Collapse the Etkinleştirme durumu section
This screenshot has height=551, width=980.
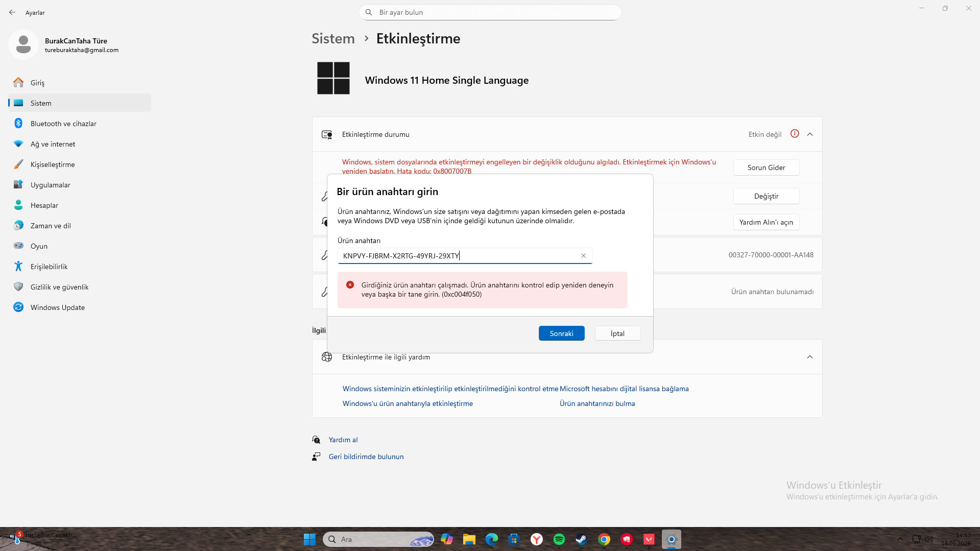(810, 134)
